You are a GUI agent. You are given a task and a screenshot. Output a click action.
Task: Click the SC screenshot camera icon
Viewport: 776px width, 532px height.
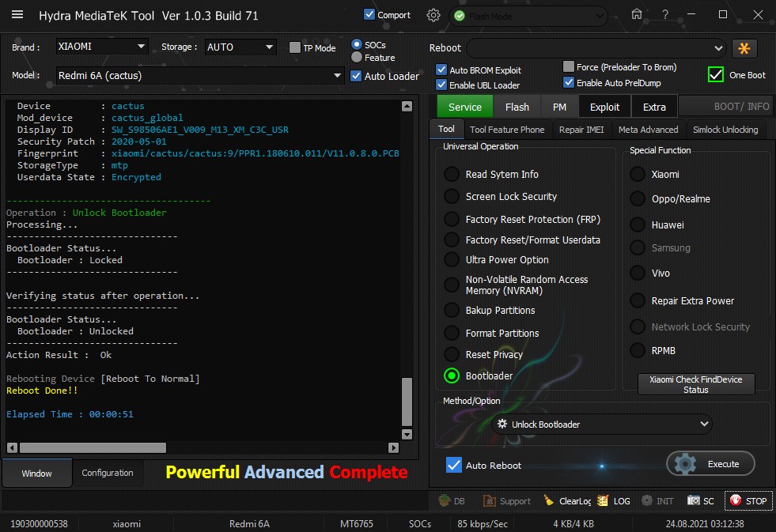coord(694,501)
